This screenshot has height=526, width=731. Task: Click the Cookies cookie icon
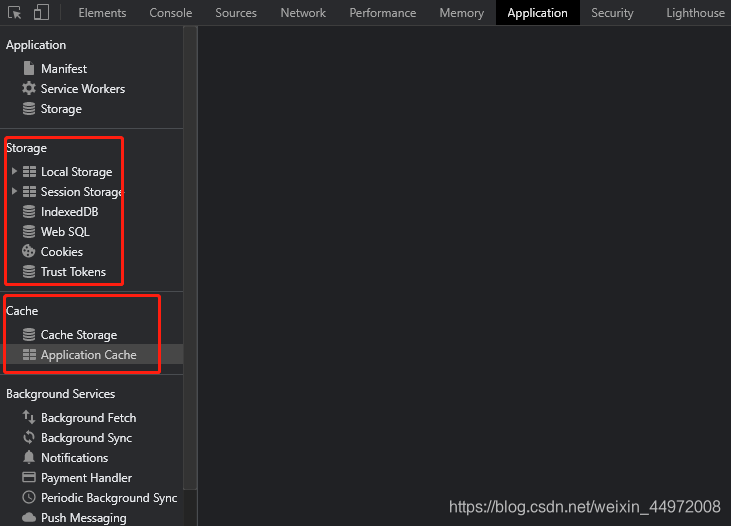tap(28, 251)
